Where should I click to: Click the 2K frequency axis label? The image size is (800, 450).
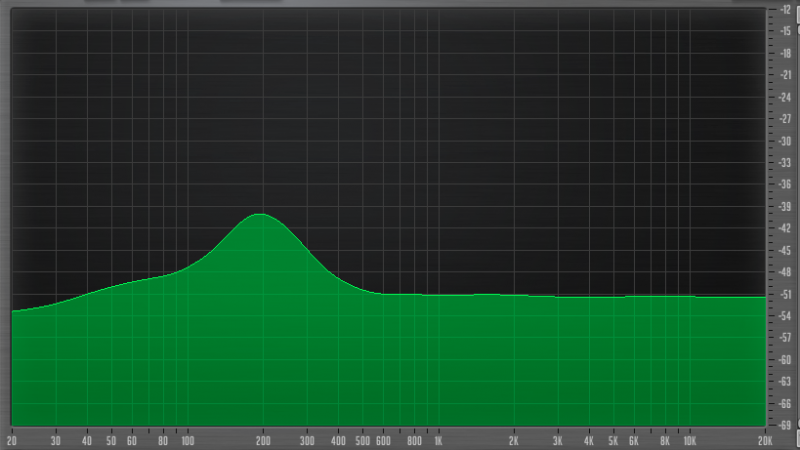pos(514,440)
